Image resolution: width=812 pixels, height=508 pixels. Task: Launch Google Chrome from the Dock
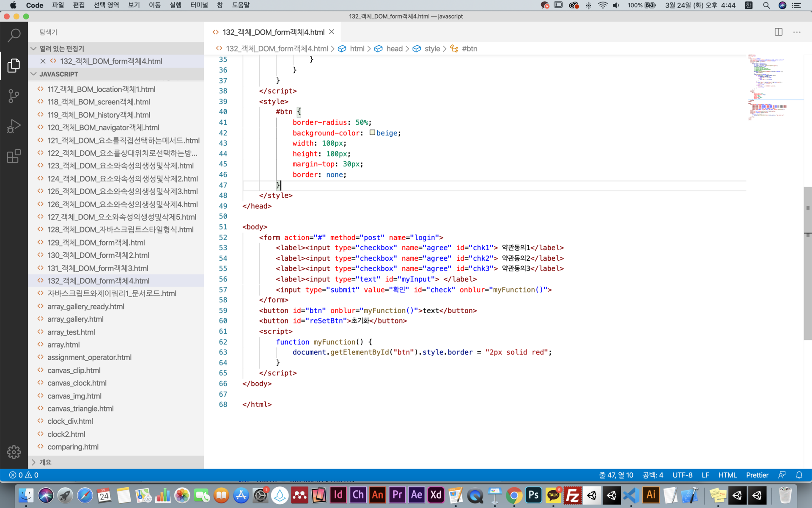click(514, 495)
